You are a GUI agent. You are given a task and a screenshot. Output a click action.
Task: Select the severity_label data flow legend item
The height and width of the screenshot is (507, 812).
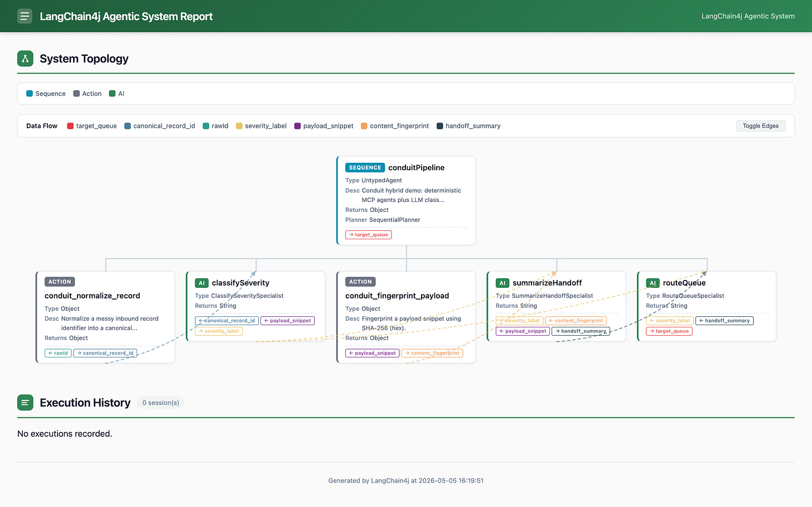pos(261,126)
